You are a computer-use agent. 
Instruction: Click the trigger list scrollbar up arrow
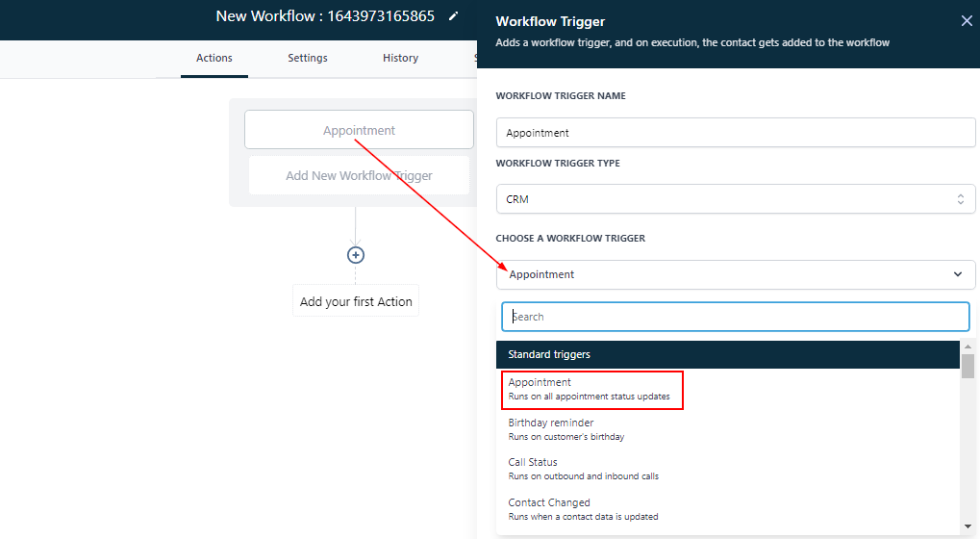pos(967,346)
